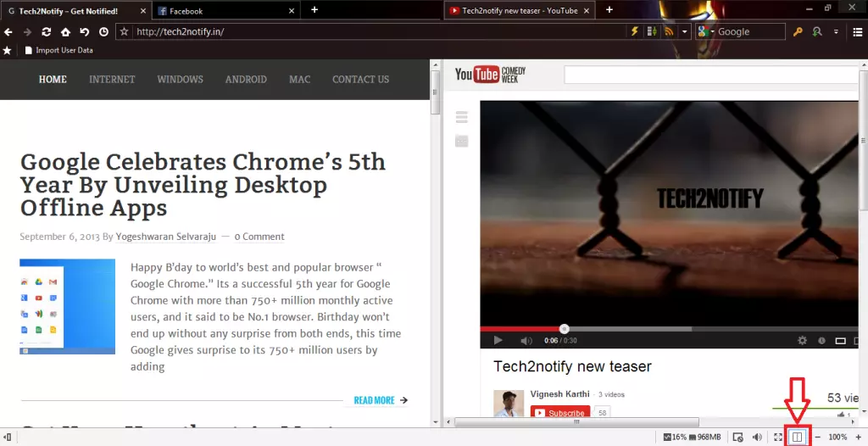Enter full screen via status bar icon

point(778,438)
